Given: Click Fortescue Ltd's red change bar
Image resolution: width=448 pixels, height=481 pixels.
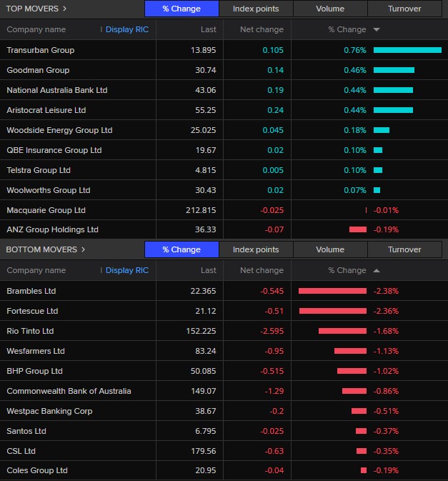Looking at the screenshot, I should [332, 311].
